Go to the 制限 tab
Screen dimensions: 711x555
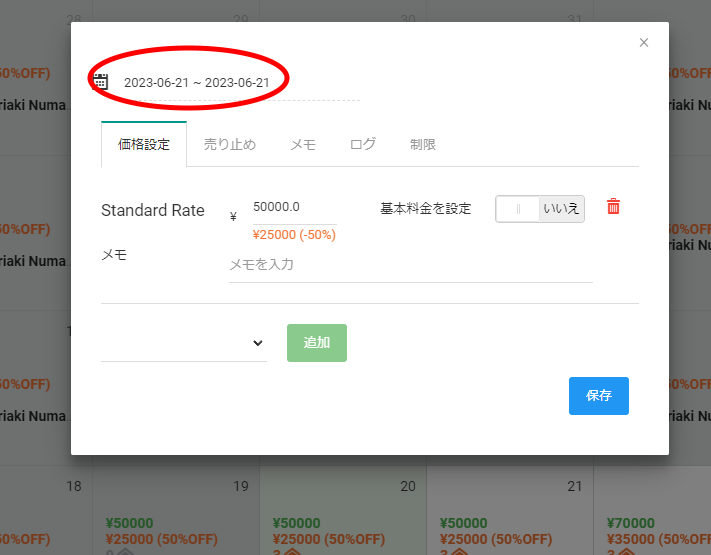click(422, 144)
